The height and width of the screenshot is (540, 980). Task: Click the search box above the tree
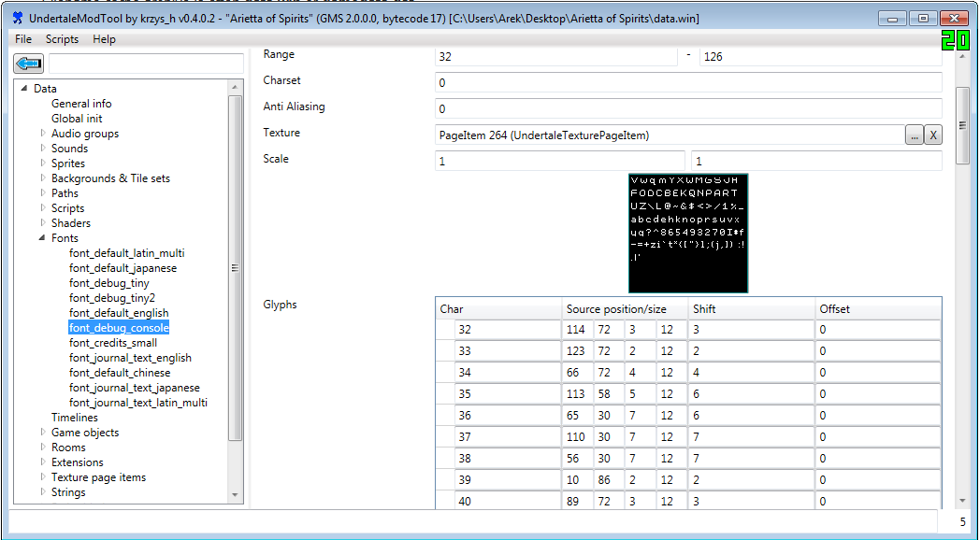click(x=146, y=64)
